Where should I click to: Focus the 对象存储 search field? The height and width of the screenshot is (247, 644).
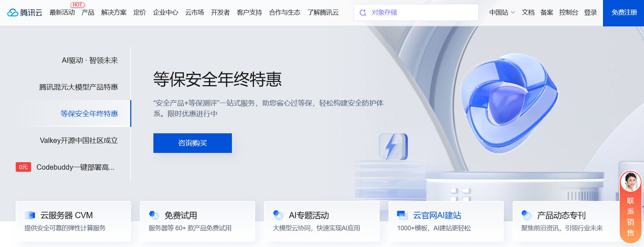(x=416, y=12)
